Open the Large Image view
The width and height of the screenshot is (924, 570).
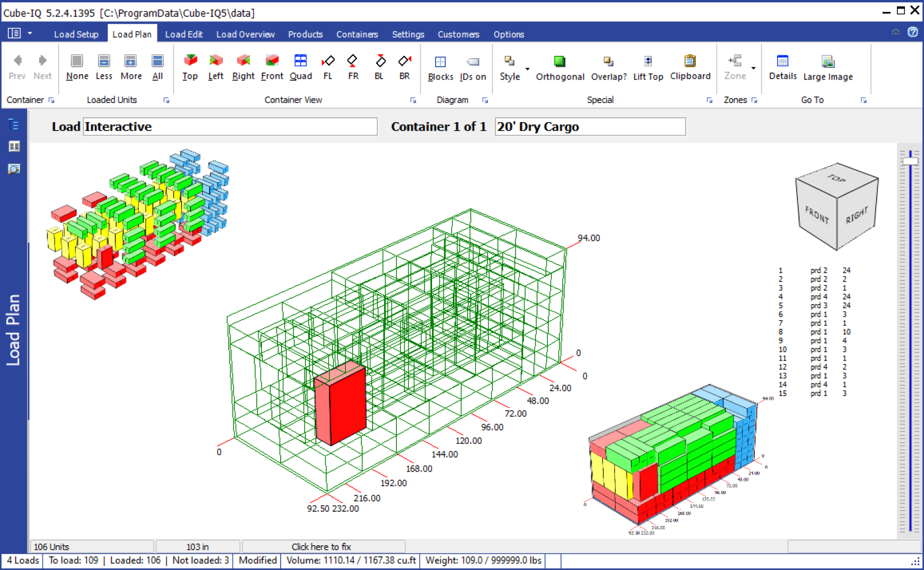pyautogui.click(x=827, y=67)
